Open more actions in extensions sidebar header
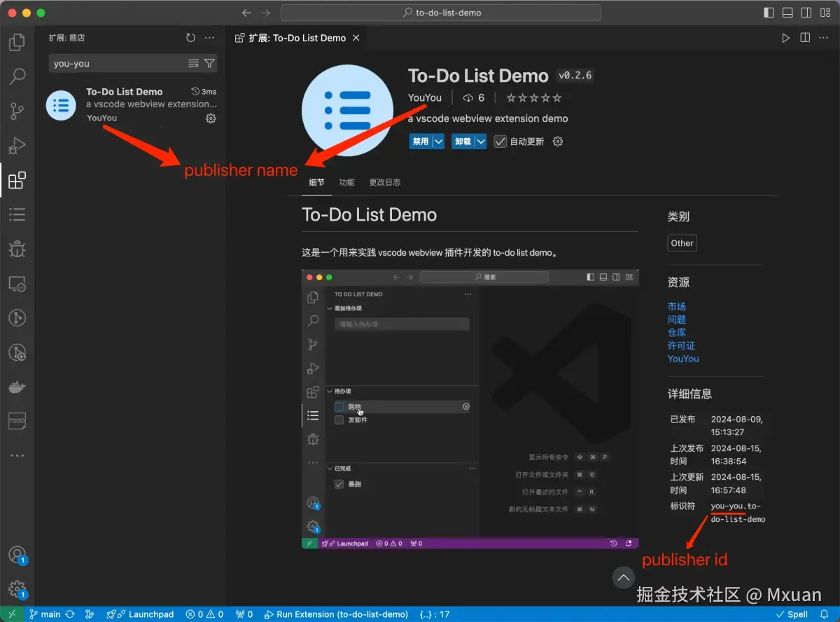 (209, 38)
